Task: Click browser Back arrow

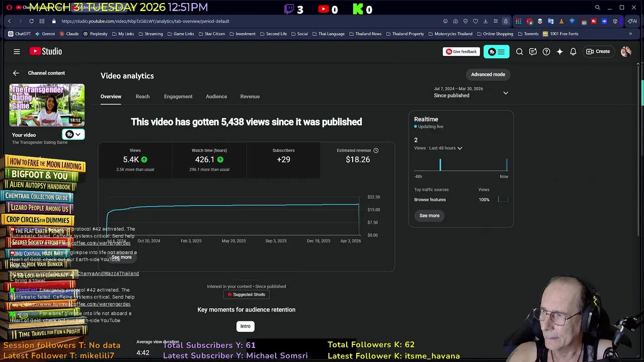Action: click(x=10, y=21)
